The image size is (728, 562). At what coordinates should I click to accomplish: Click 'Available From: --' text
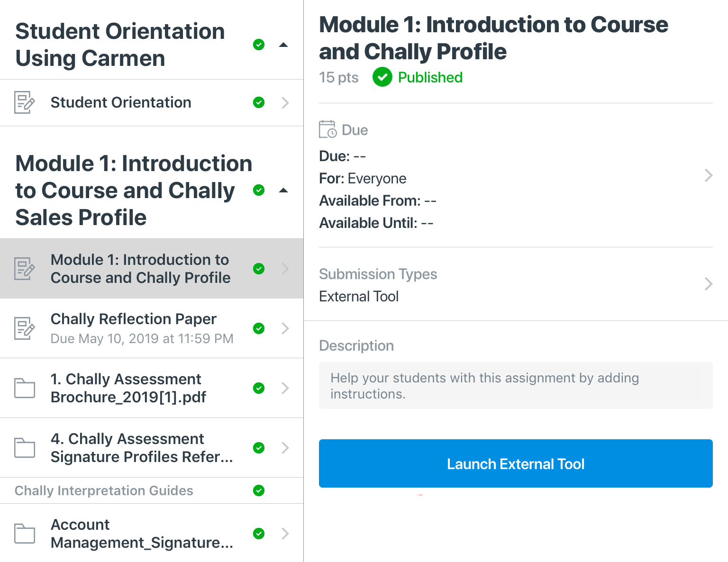[378, 200]
